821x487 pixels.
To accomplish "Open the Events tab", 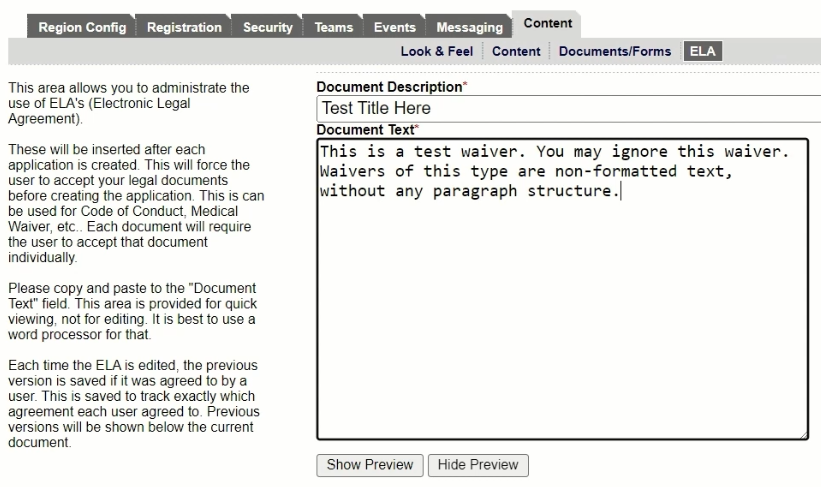I will click(395, 29).
